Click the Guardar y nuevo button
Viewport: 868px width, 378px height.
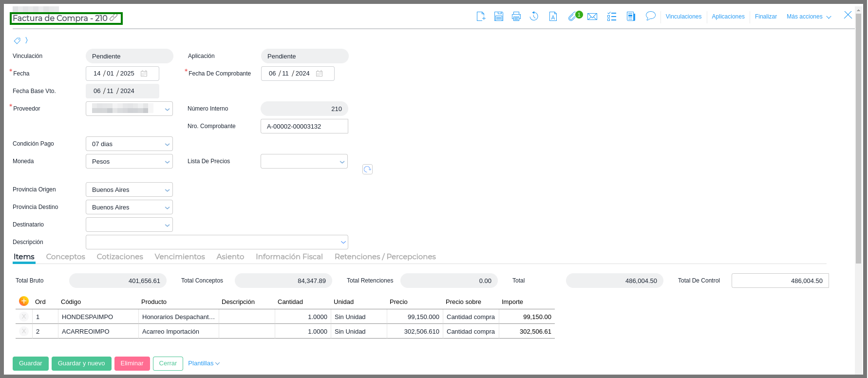click(x=81, y=363)
